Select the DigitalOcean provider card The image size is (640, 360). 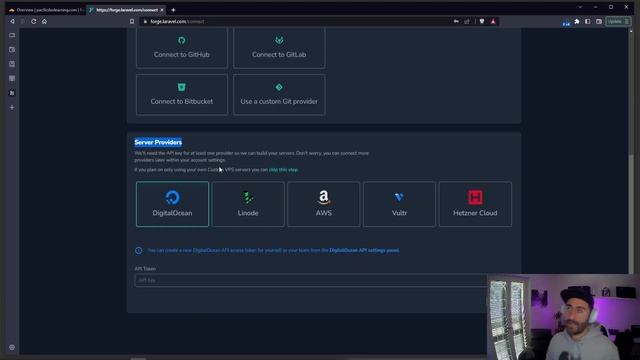172,204
